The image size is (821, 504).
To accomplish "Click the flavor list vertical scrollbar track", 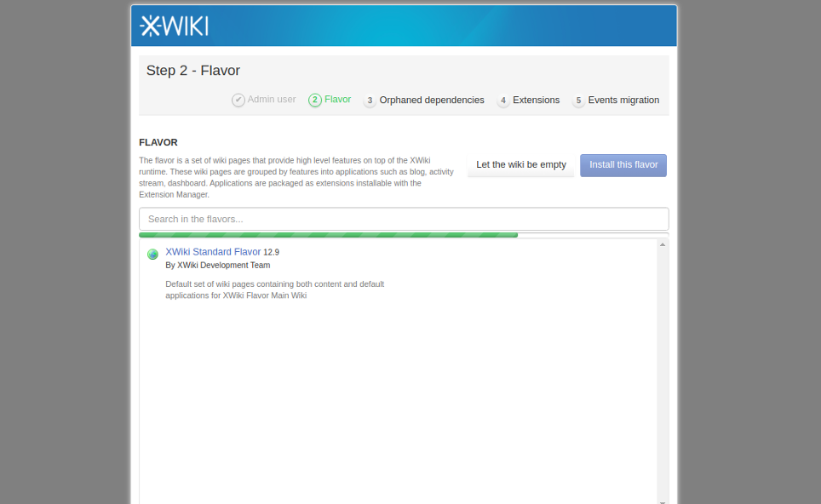I will point(663,371).
